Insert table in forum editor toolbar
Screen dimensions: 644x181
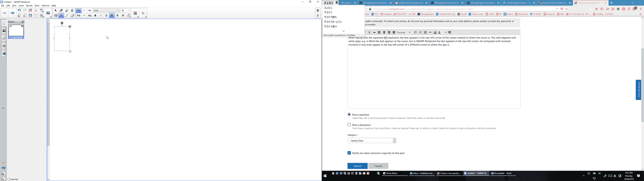pos(450,32)
